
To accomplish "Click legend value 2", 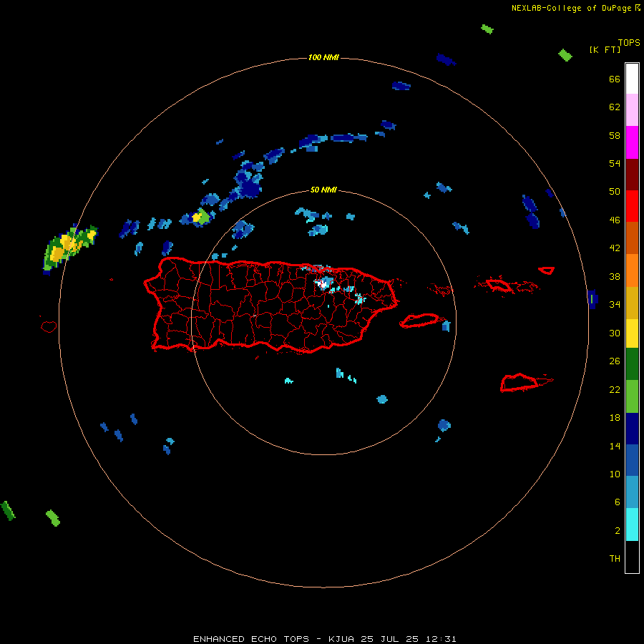I will click(618, 531).
